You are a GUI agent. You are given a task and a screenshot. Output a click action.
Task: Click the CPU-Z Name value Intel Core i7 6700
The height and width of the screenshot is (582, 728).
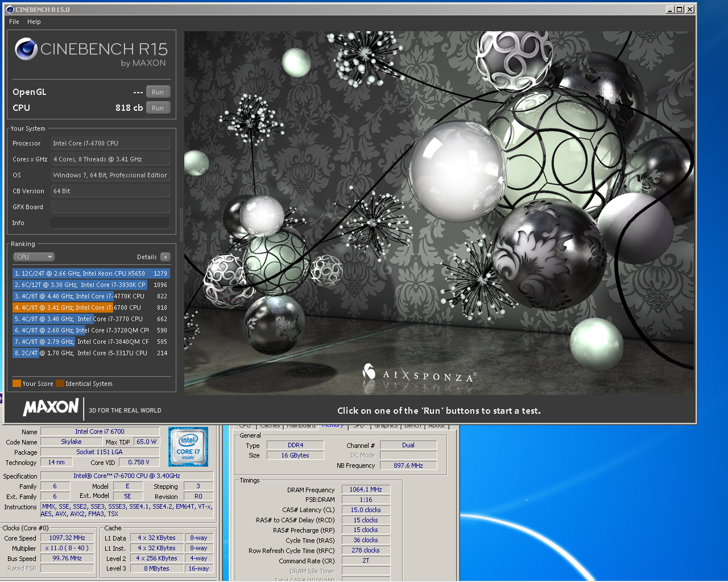pos(100,431)
